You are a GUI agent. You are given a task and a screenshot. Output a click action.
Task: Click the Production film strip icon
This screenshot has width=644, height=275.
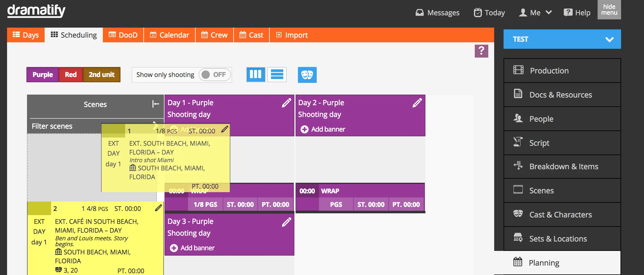pyautogui.click(x=518, y=70)
